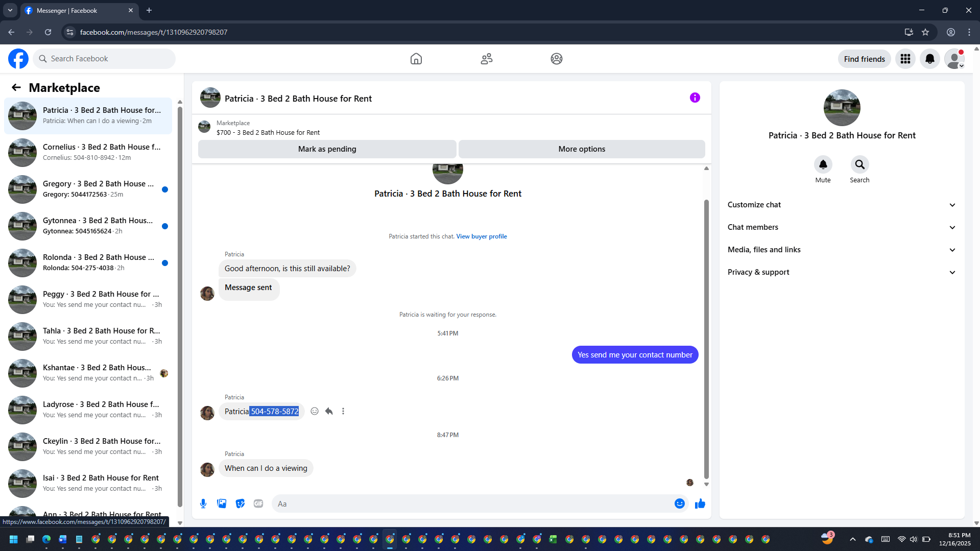The width and height of the screenshot is (980, 551).
Task: Open Excel from the taskbar
Action: 553,539
